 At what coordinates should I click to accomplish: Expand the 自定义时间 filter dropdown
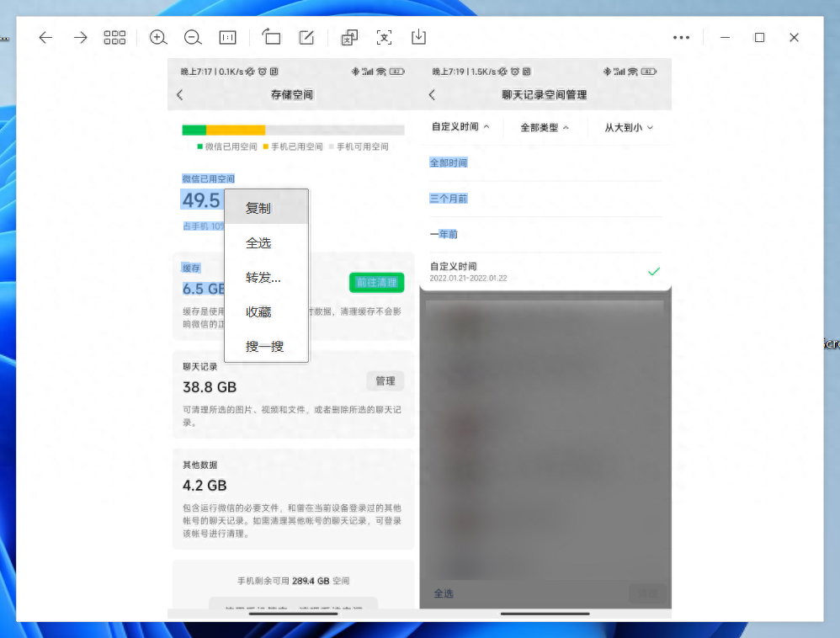click(x=460, y=127)
